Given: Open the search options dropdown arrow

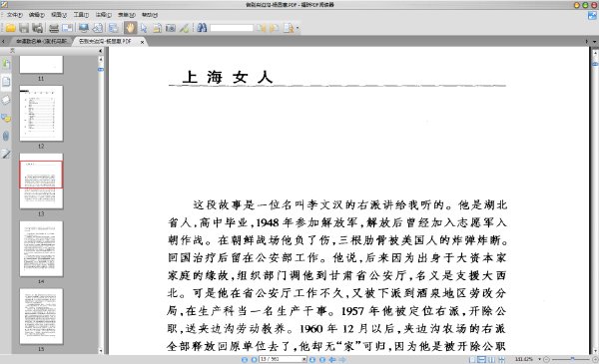Looking at the screenshot, I should (x=298, y=28).
